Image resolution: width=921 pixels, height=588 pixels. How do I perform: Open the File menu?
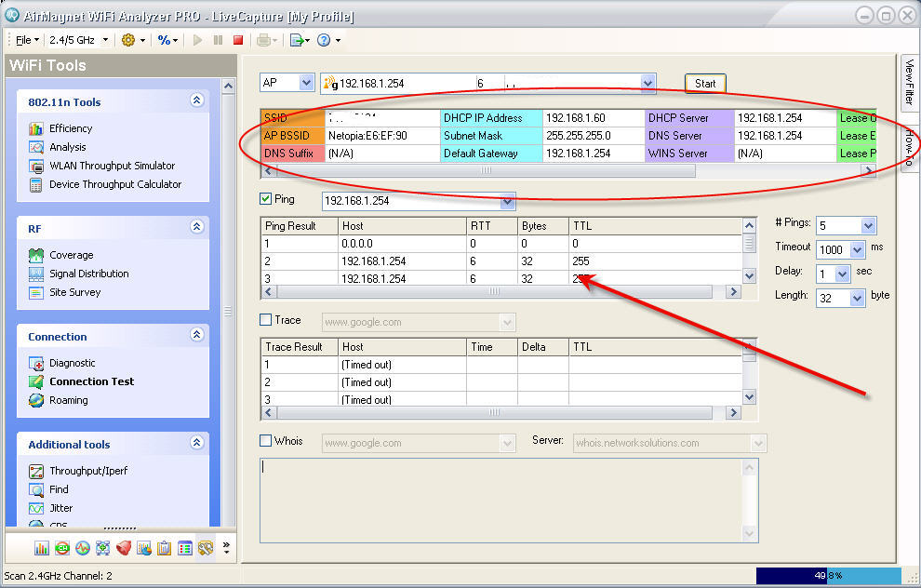point(27,40)
